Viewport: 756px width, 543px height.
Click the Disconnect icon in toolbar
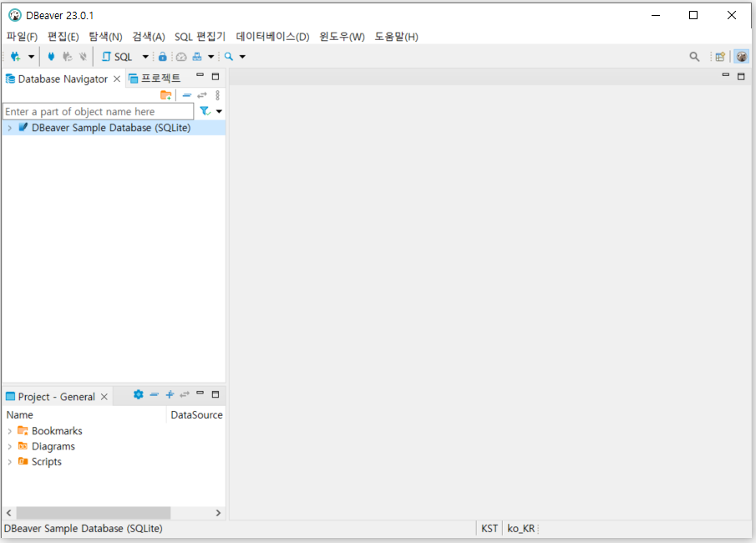click(83, 57)
